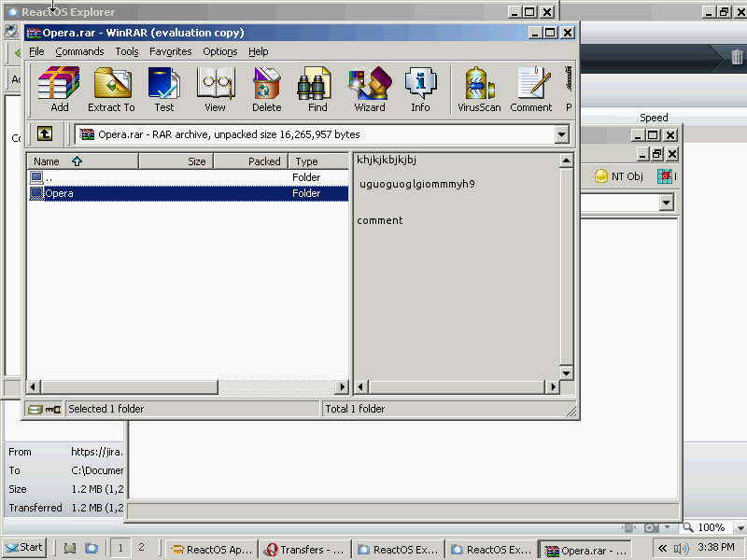Click the Test archive icon

(164, 89)
